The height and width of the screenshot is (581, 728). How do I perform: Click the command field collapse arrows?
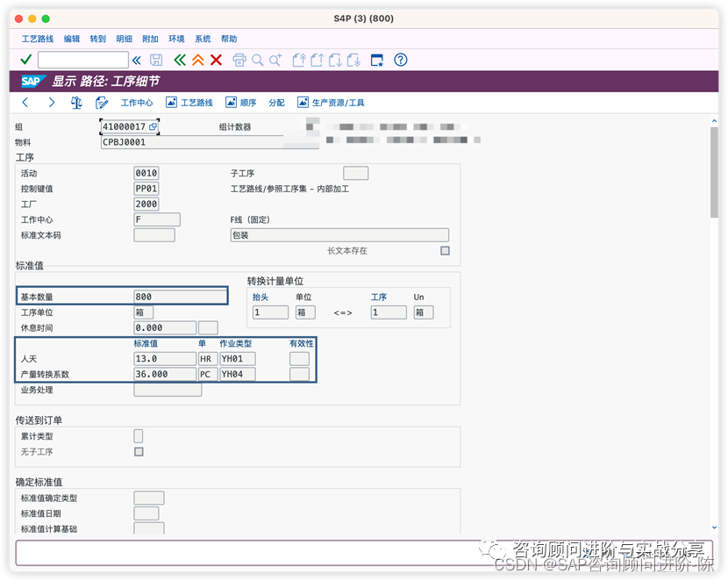point(137,60)
